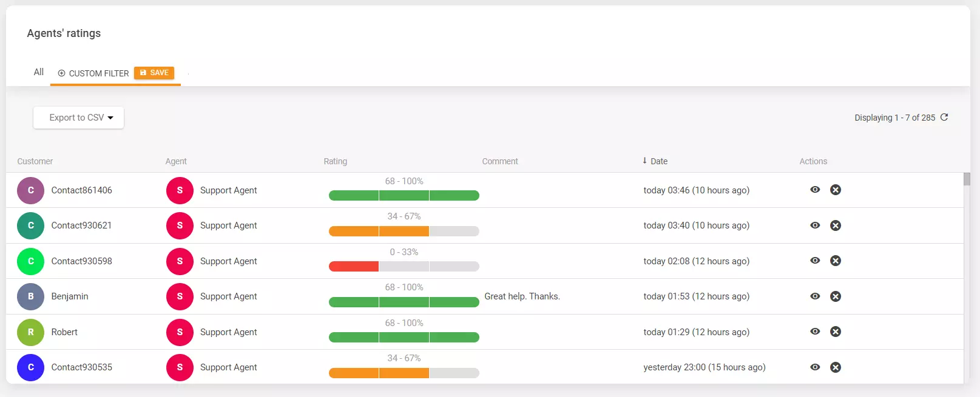View Benjamin's rating via the eye icon
Image resolution: width=980 pixels, height=397 pixels.
pos(815,296)
